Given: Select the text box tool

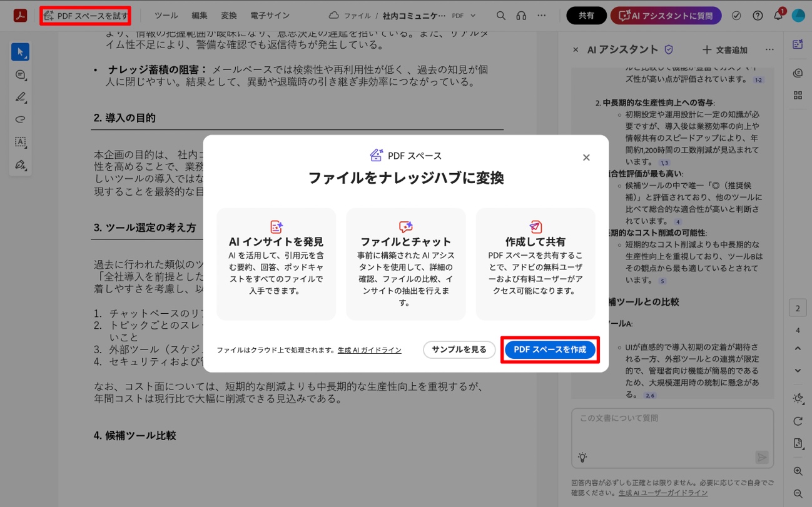Looking at the screenshot, I should [x=21, y=143].
